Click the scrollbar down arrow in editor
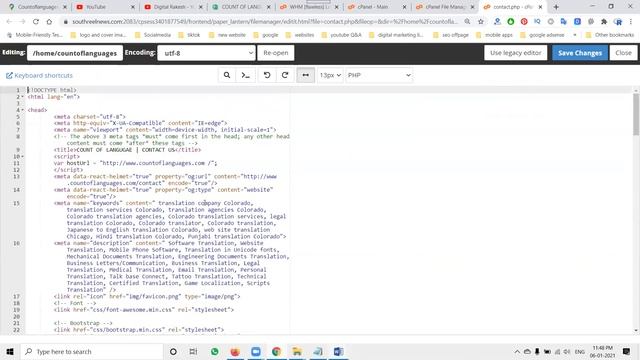Screen dimensions: 640x360 tap(636, 331)
